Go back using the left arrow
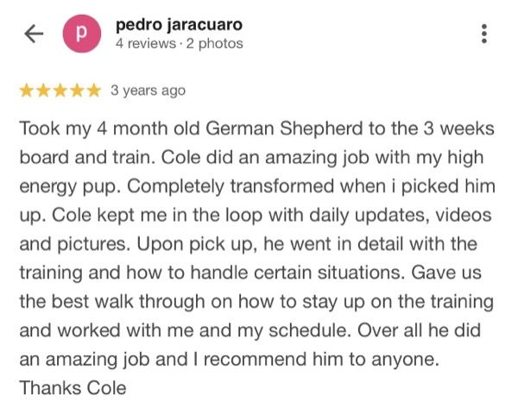The width and height of the screenshot is (518, 420). [34, 34]
